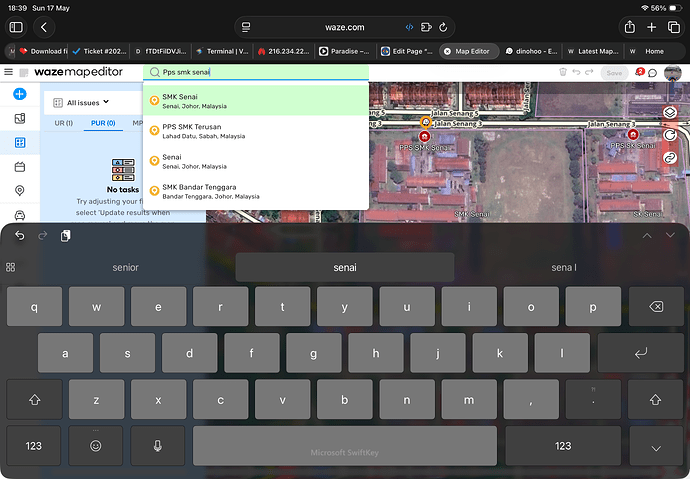Image resolution: width=690 pixels, height=479 pixels.
Task: Click the keyboard undo arrow
Action: pos(19,236)
